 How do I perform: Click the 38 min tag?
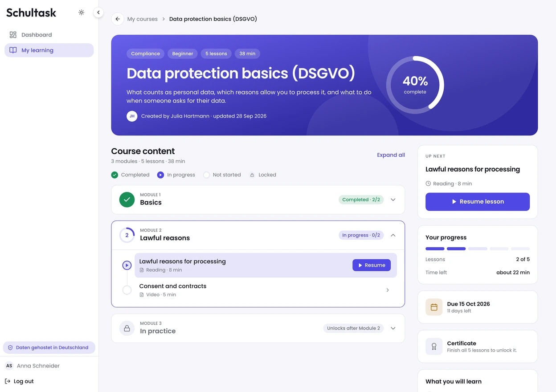[x=247, y=53]
